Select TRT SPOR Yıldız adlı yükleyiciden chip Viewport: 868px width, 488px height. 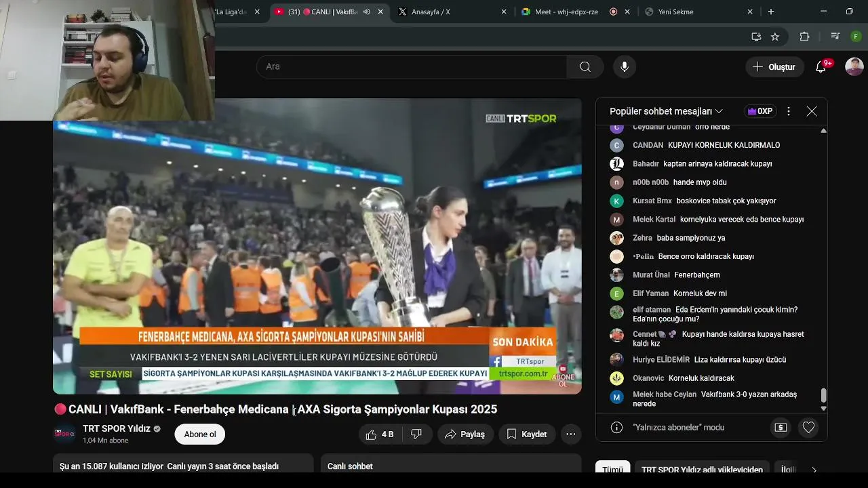(x=702, y=468)
